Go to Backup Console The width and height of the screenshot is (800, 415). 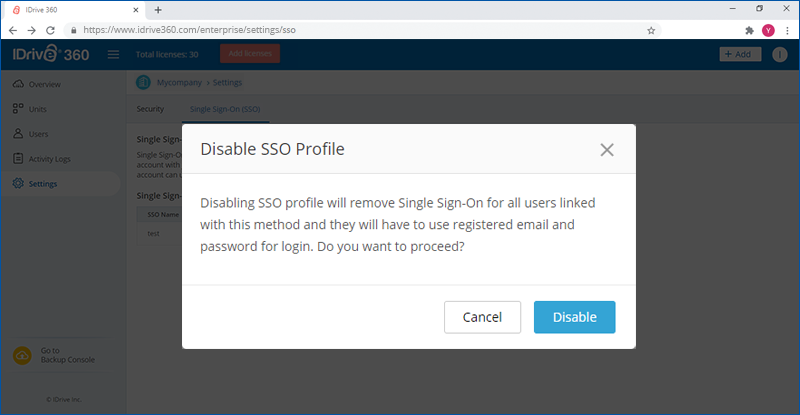(x=67, y=355)
